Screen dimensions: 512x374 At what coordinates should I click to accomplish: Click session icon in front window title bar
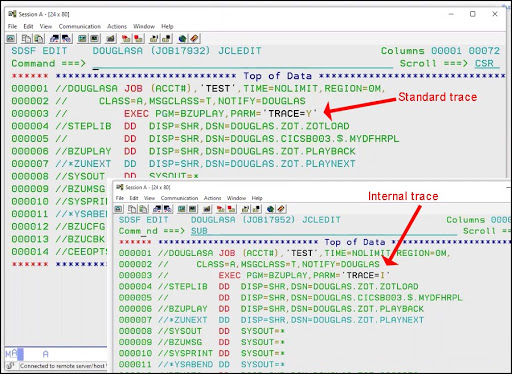tap(119, 187)
